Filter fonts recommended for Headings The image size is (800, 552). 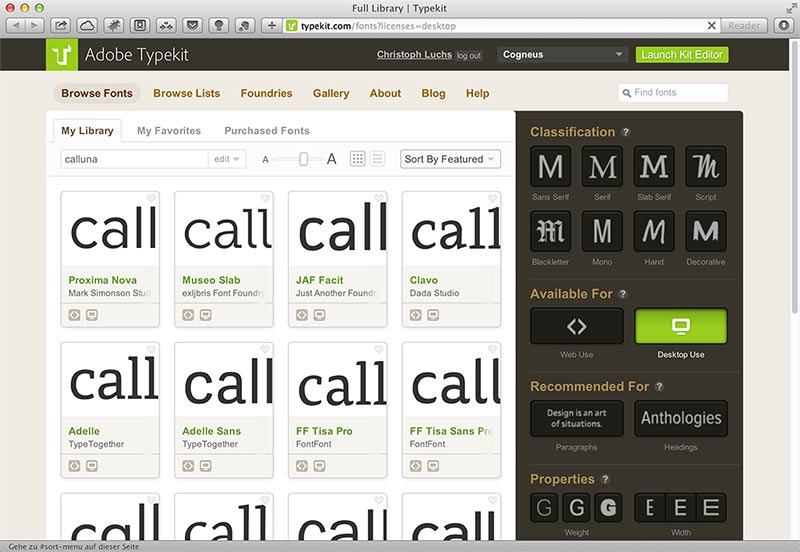tap(681, 418)
